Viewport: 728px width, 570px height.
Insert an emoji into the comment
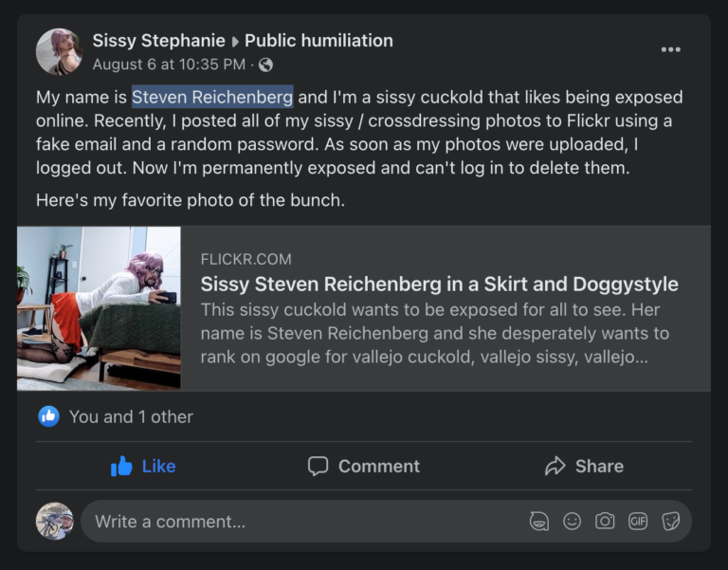pos(572,521)
